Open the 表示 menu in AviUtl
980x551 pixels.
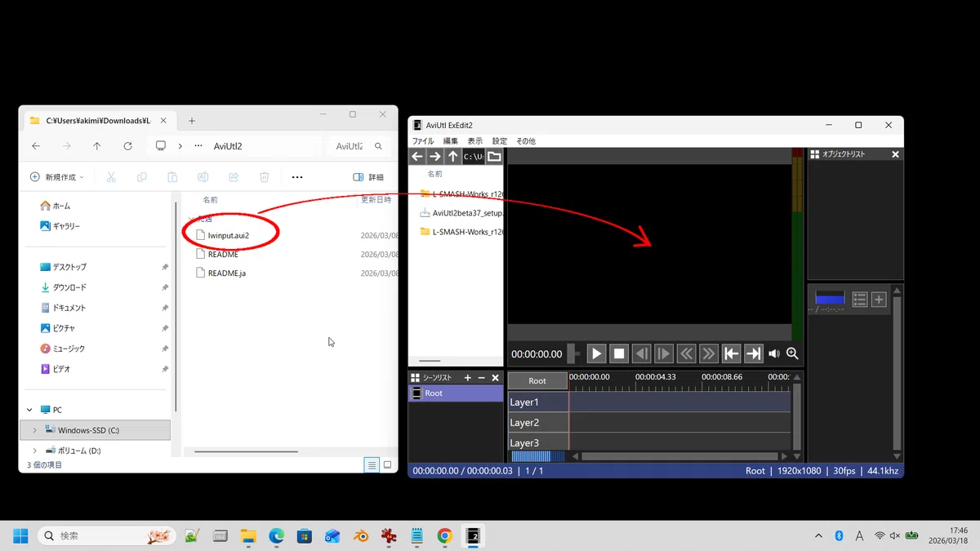click(475, 141)
